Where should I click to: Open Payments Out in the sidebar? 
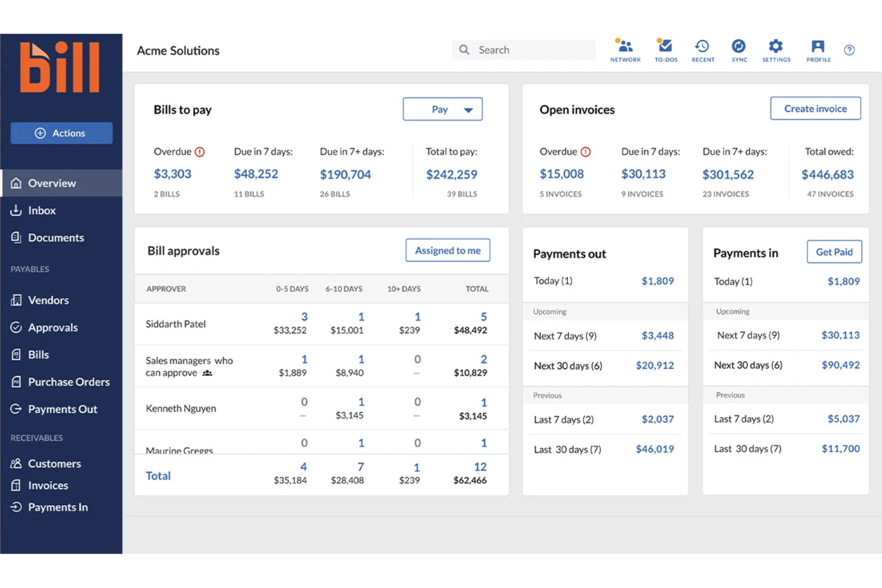[61, 409]
